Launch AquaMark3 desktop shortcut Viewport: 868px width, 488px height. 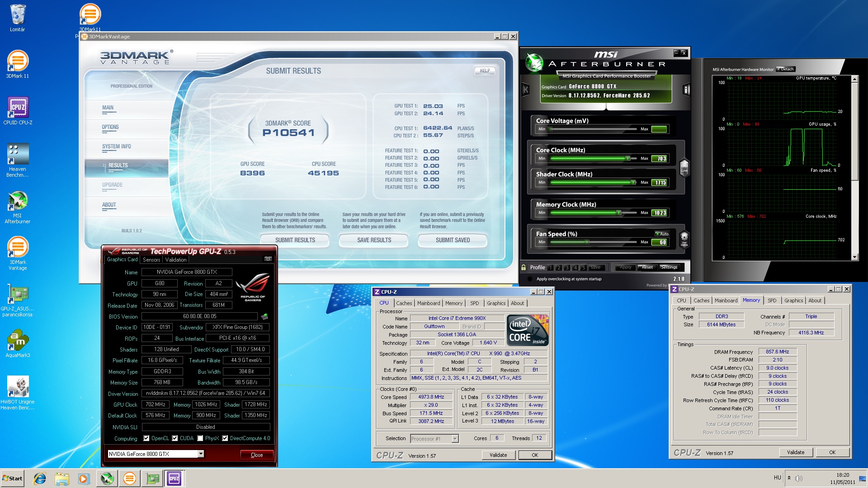tap(18, 344)
